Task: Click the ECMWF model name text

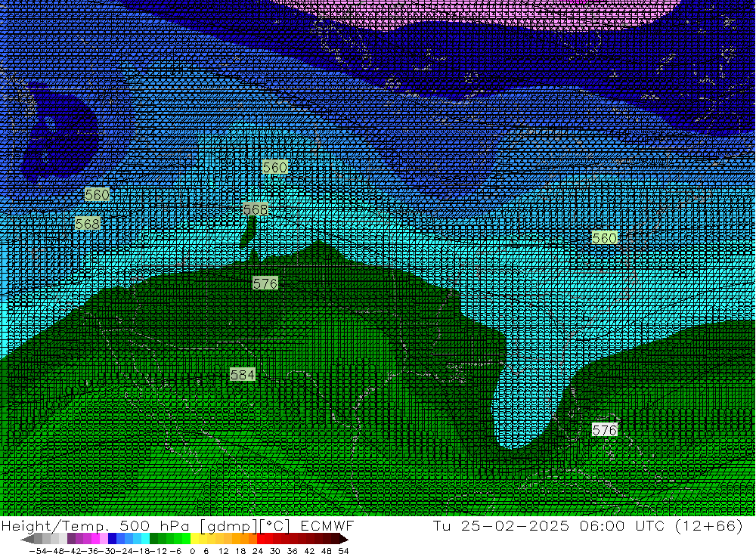Action: pyautogui.click(x=327, y=525)
